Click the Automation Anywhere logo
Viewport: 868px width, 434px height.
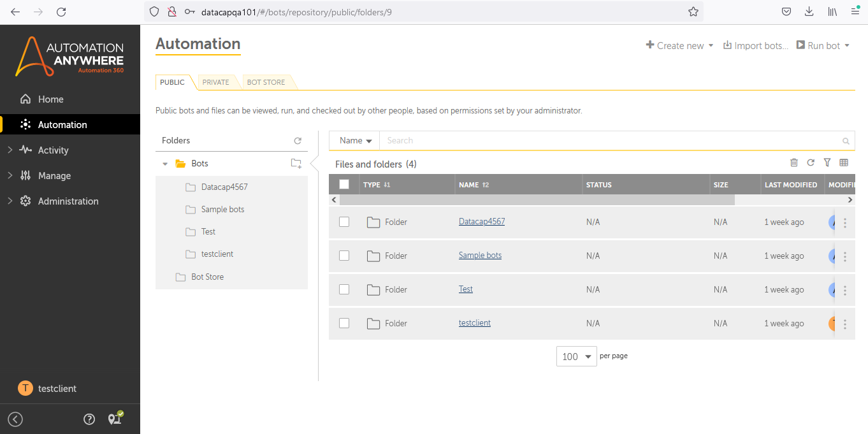(x=69, y=57)
